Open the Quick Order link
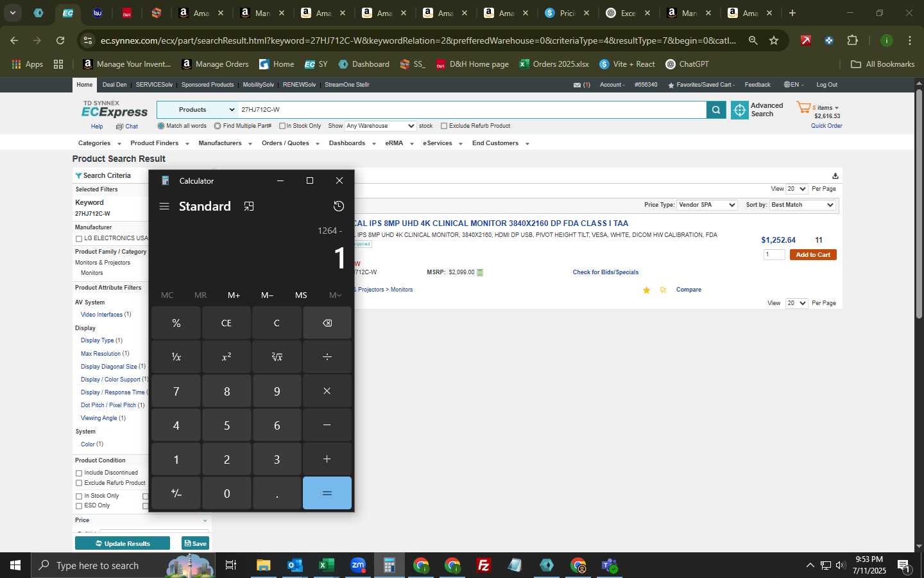This screenshot has height=578, width=924. [826, 126]
